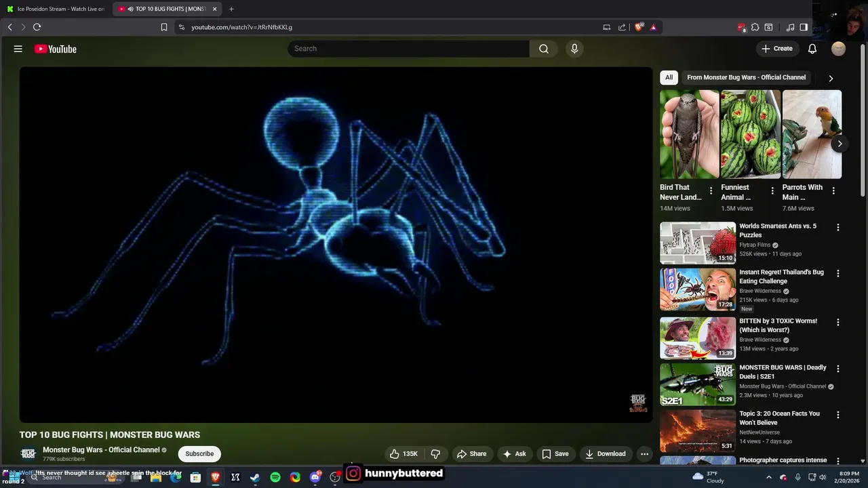Download the video

coord(606,454)
